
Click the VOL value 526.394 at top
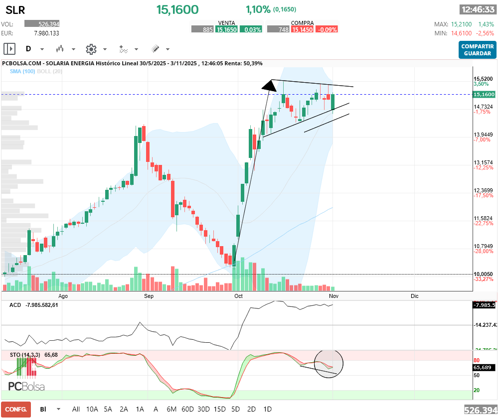point(42,24)
